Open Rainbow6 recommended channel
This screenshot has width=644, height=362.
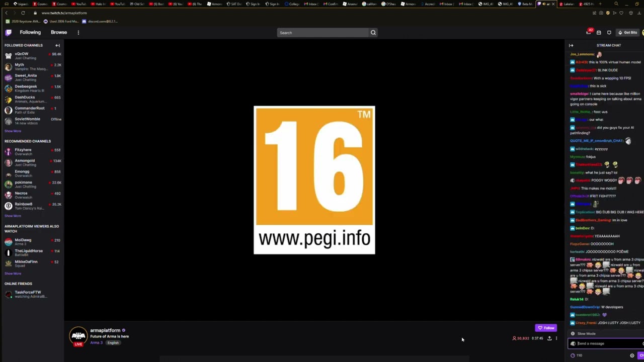pyautogui.click(x=33, y=206)
